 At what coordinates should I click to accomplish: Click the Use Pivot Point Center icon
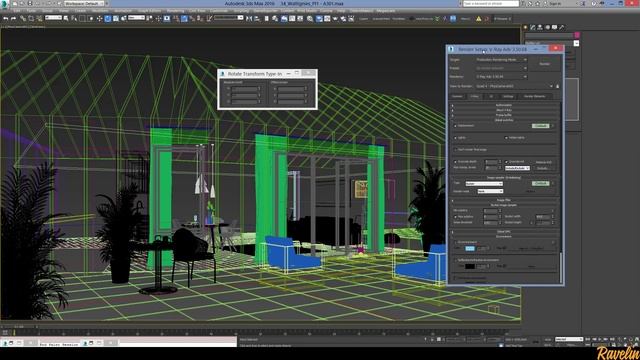point(150,18)
